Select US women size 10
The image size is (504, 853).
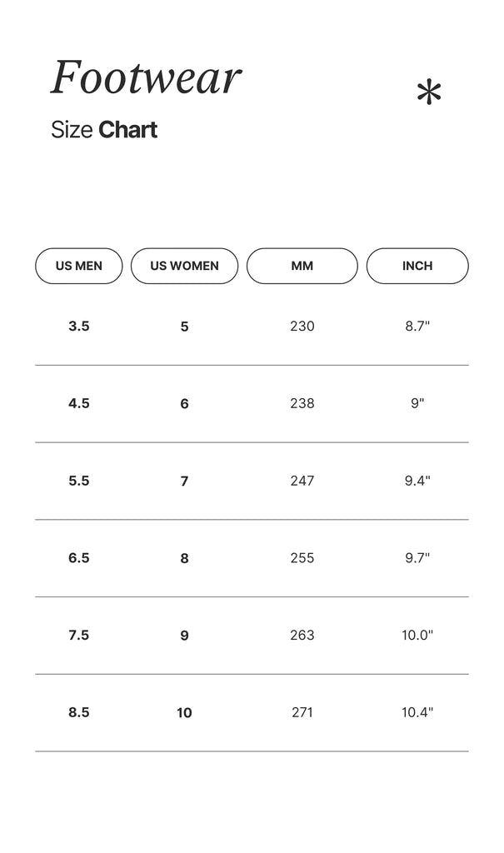pyautogui.click(x=184, y=712)
